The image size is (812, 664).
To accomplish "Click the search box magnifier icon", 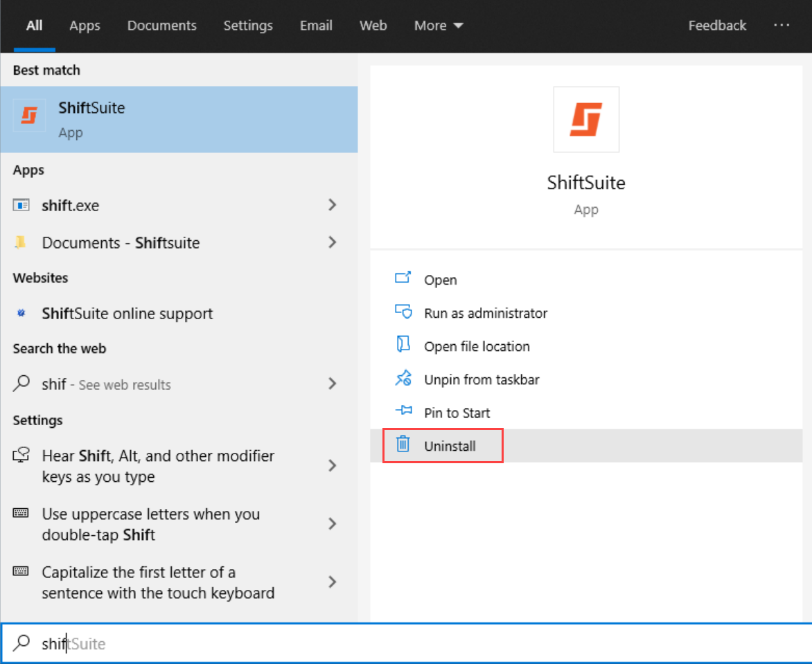I will pos(21,643).
